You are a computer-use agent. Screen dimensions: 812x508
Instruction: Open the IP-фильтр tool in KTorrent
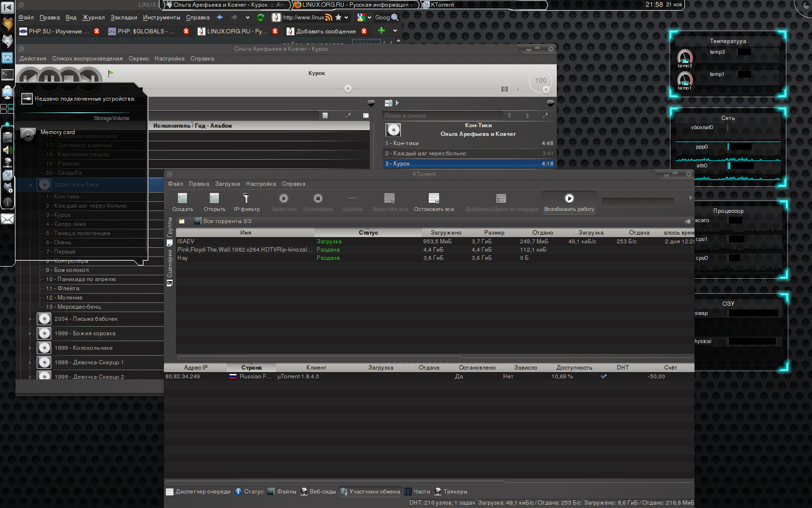click(x=246, y=202)
